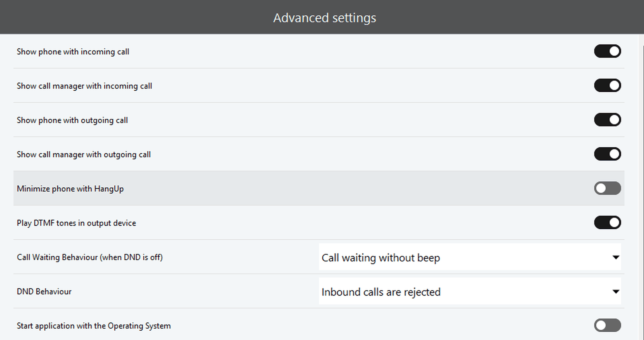Click the Start application with the Operating System label
The image size is (644, 340).
(x=94, y=326)
